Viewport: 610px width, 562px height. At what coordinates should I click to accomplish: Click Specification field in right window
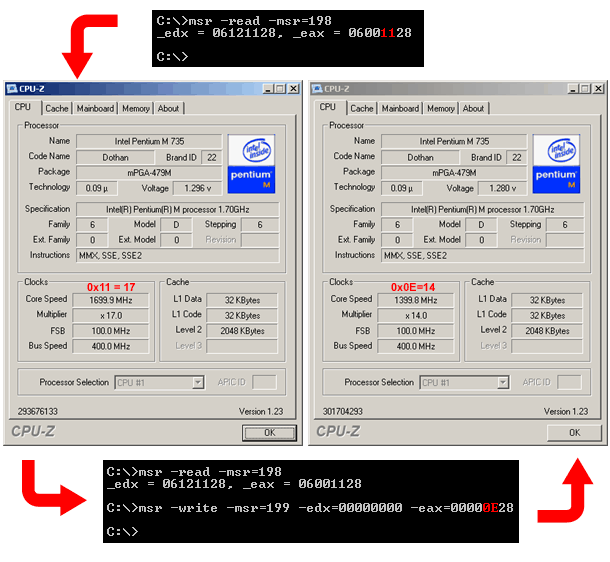tap(482, 209)
